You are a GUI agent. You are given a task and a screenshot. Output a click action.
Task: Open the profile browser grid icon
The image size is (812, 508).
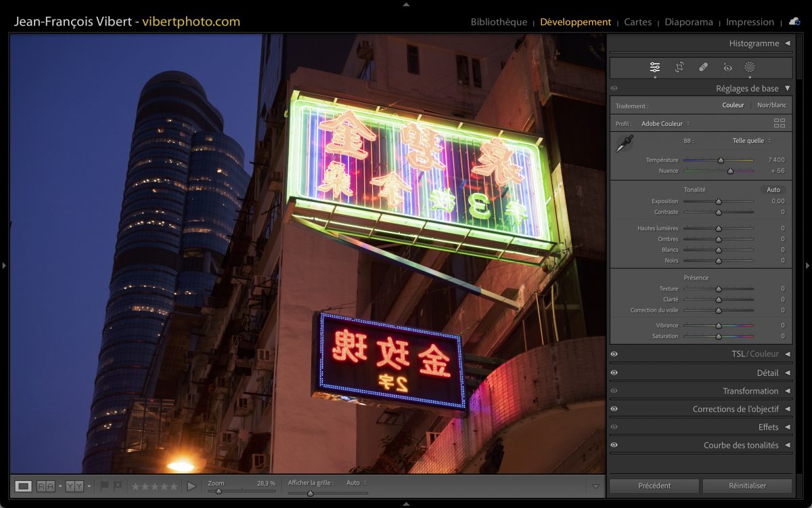pos(780,123)
